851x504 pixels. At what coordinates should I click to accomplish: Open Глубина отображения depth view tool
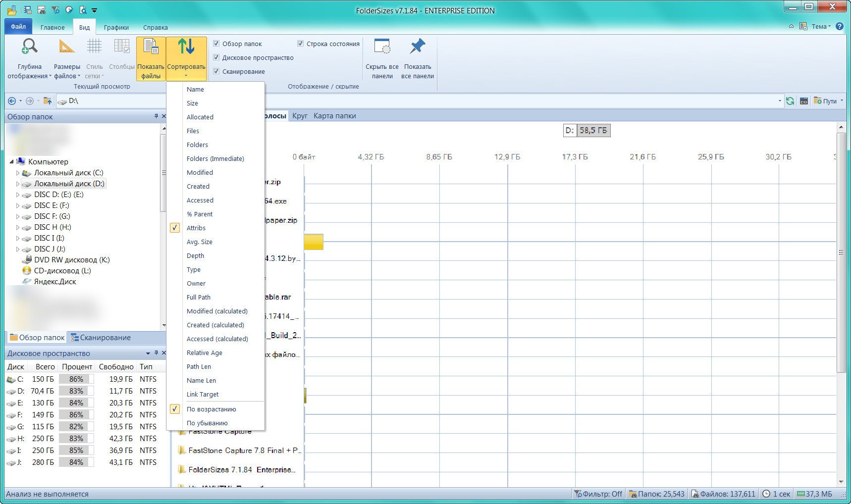click(x=29, y=58)
